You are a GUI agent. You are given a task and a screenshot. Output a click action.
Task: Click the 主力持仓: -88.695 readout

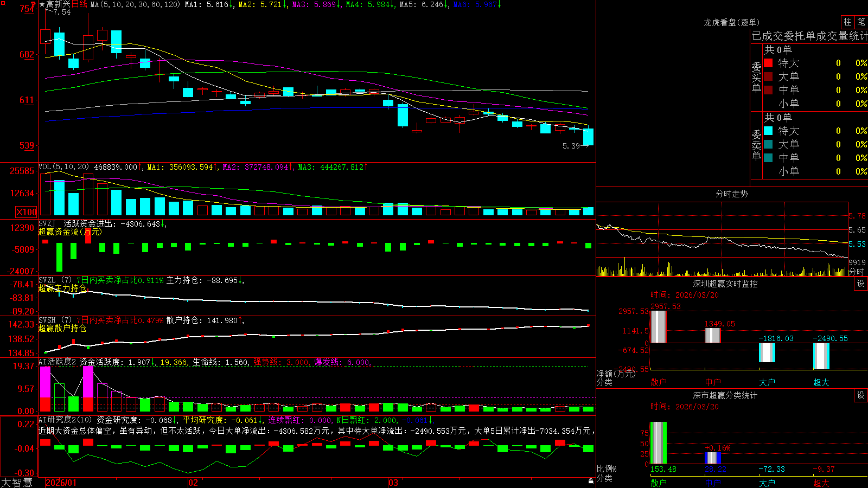(x=202, y=280)
